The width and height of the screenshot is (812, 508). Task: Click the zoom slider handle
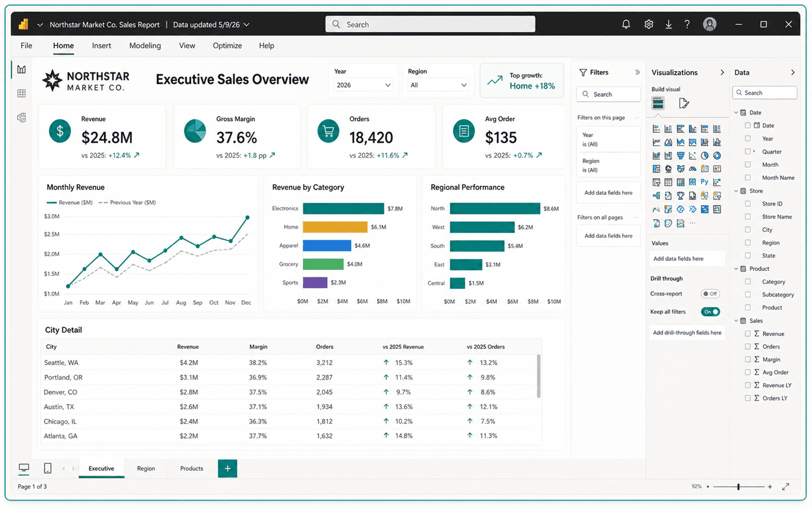(738, 487)
